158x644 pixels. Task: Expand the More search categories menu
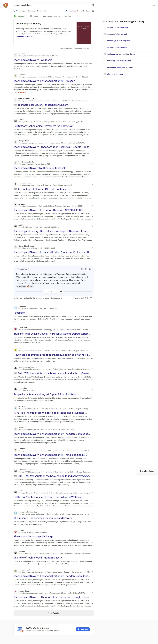(46, 11)
